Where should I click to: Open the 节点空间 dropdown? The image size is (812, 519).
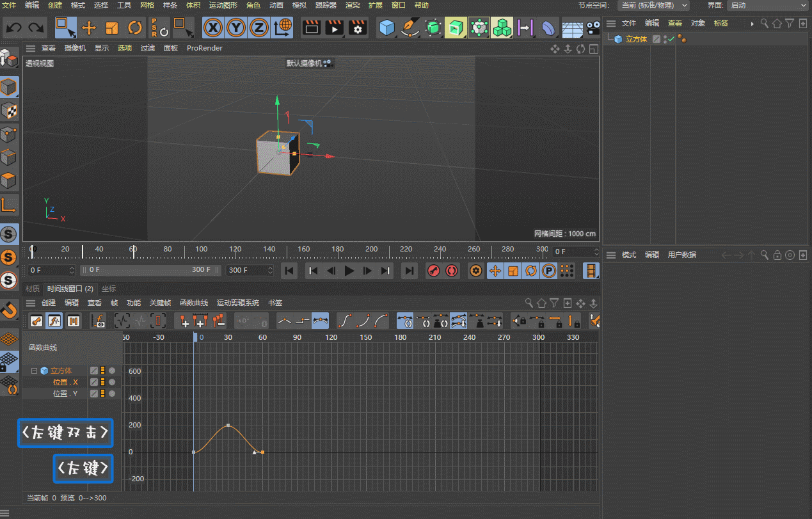(x=654, y=5)
